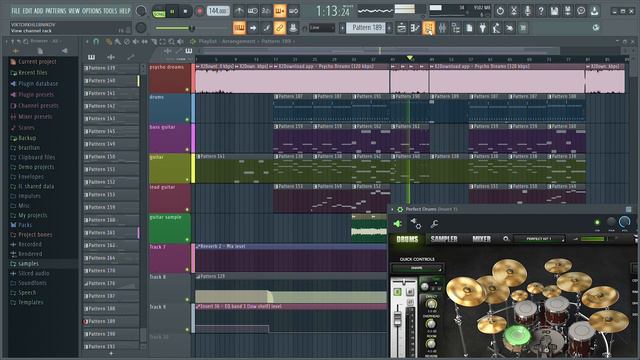Toggle mute LED on lead guitar track
640x360 pixels.
click(x=187, y=209)
